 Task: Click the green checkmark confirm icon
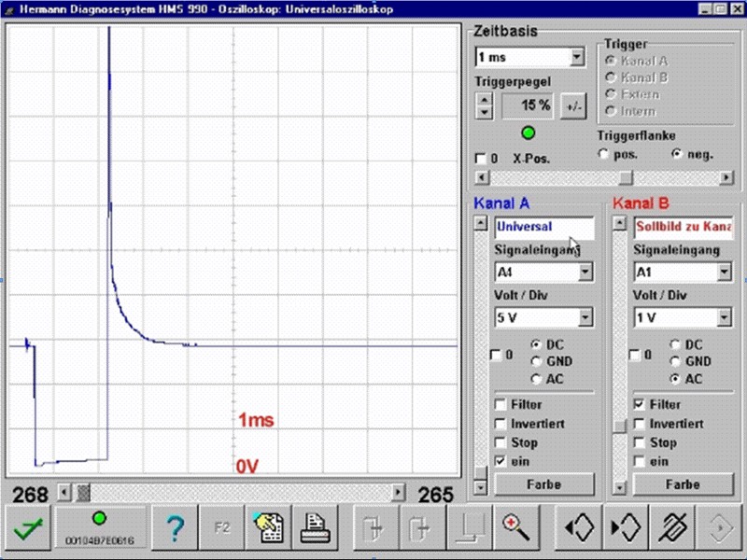pyautogui.click(x=28, y=528)
